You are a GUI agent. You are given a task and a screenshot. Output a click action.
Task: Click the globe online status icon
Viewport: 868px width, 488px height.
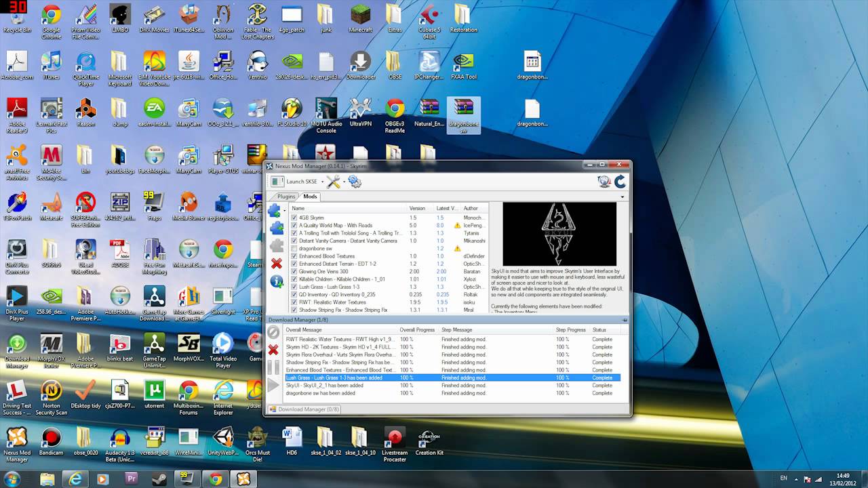604,182
